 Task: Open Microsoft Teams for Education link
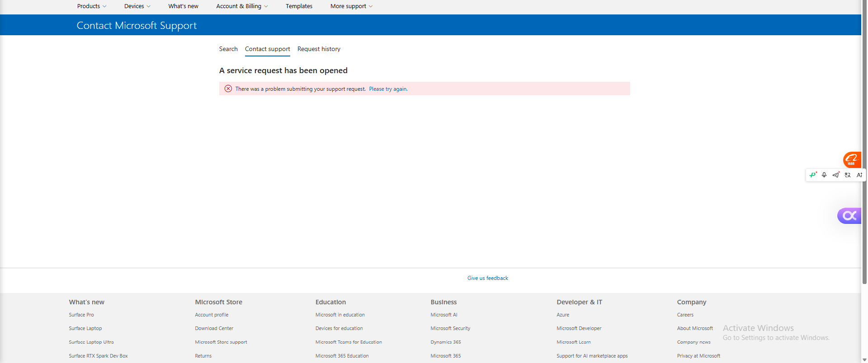click(349, 342)
